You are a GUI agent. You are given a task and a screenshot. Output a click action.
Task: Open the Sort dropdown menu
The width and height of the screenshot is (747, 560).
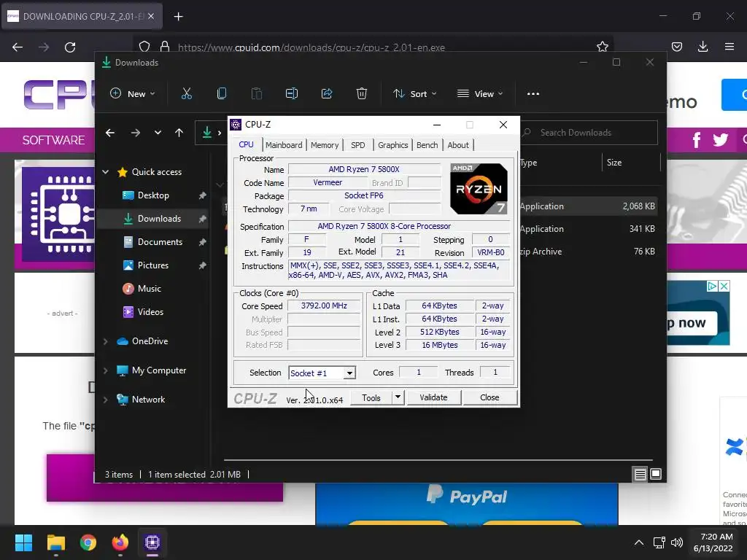(414, 94)
